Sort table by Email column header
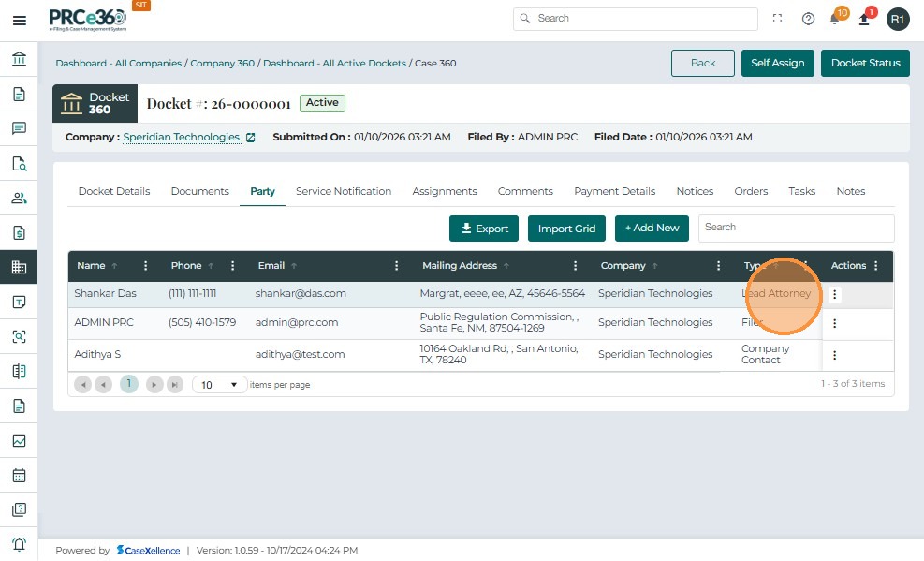This screenshot has height=561, width=924. click(x=271, y=266)
